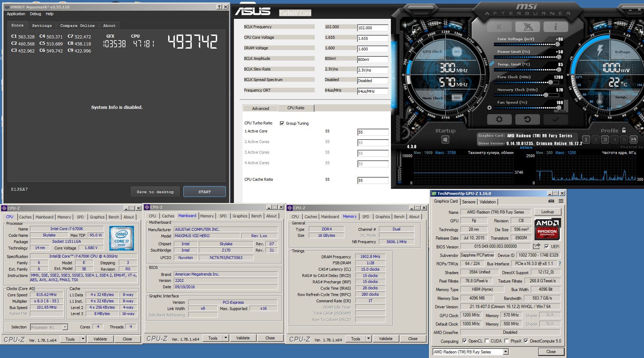The image size is (644, 358).
Task: Select Afterburner profile slot 5
Action: [x=624, y=140]
